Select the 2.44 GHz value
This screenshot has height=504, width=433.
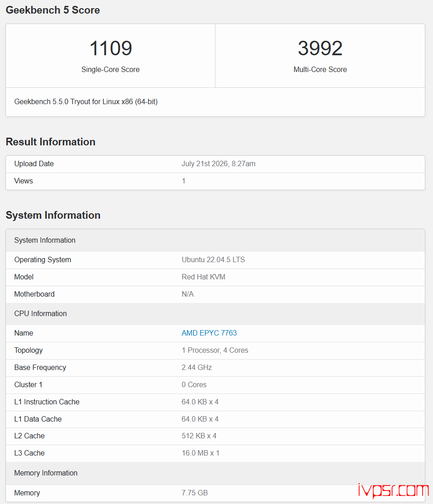(196, 367)
